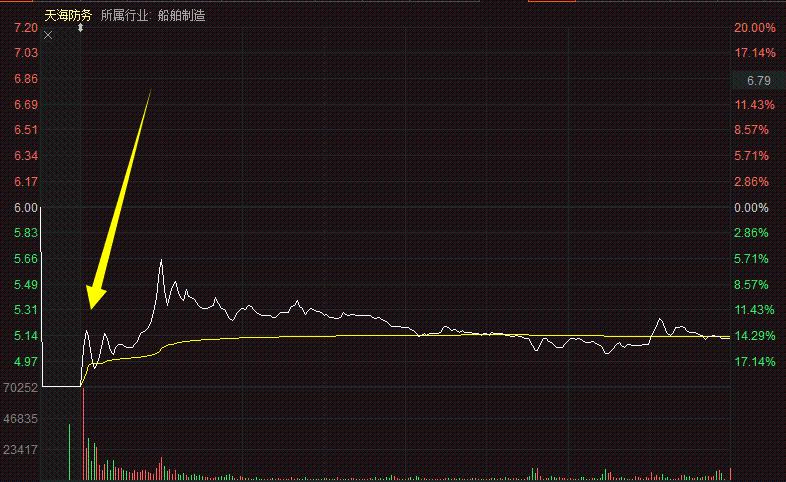This screenshot has height=482, width=786.
Task: Select the 5.14 price axis label
Action: tap(26, 336)
